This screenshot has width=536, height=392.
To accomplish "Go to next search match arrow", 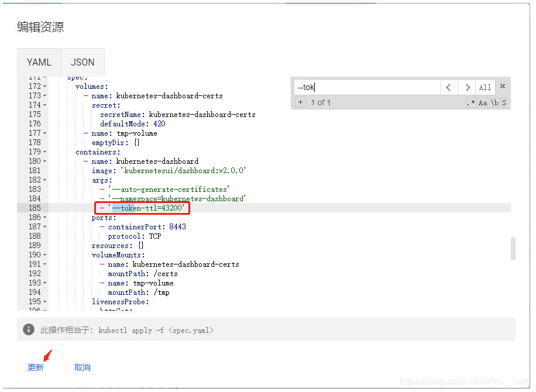I will pos(467,87).
